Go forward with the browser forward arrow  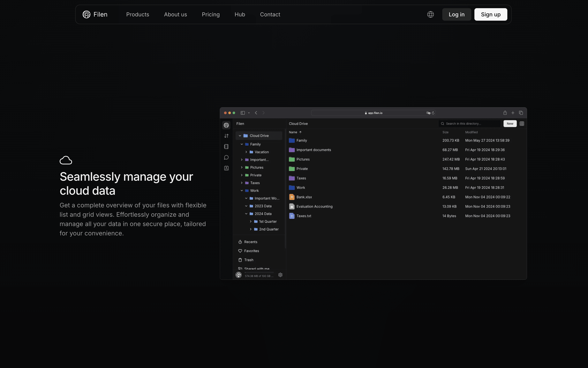tap(263, 113)
